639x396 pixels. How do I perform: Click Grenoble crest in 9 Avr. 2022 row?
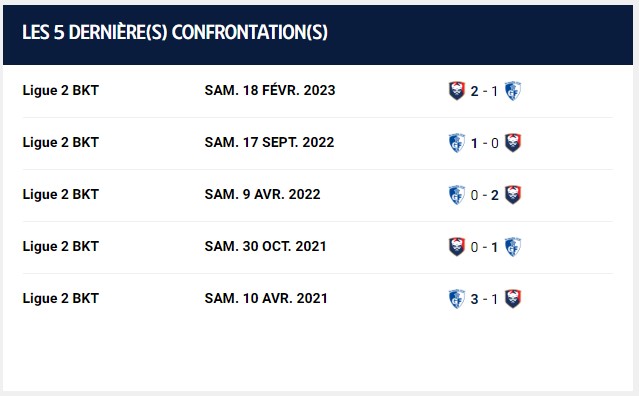pos(457,195)
